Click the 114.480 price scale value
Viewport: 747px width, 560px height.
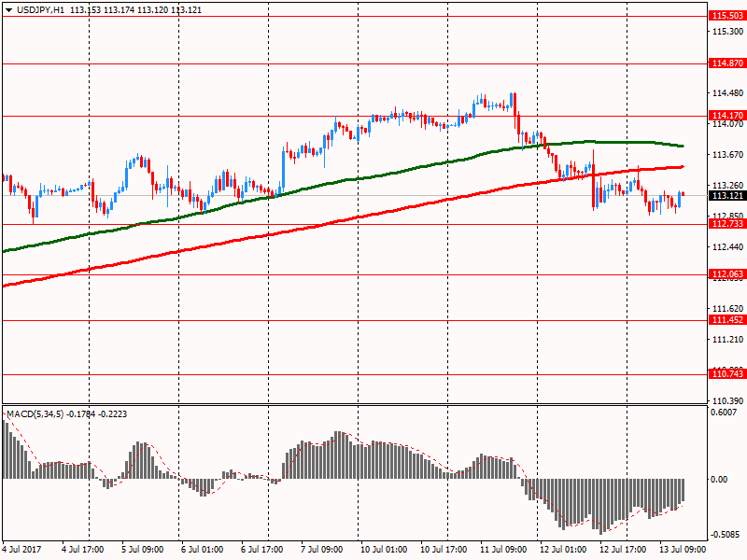pyautogui.click(x=727, y=93)
